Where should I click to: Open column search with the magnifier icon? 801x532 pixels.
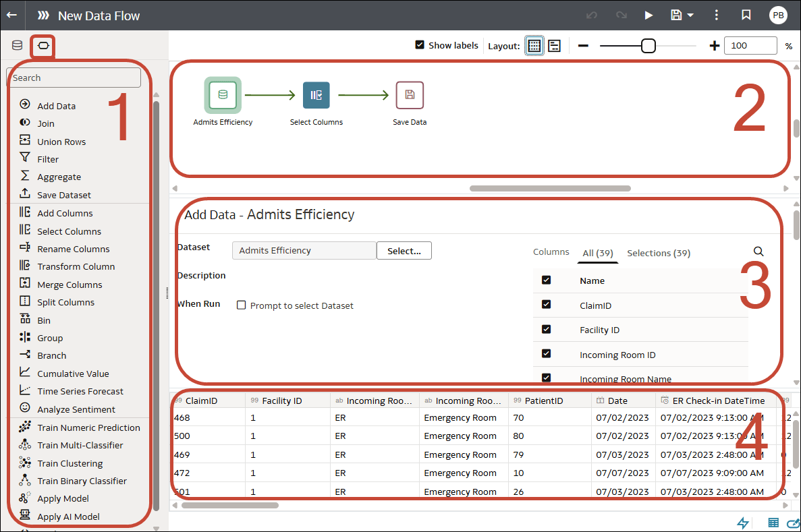click(758, 251)
